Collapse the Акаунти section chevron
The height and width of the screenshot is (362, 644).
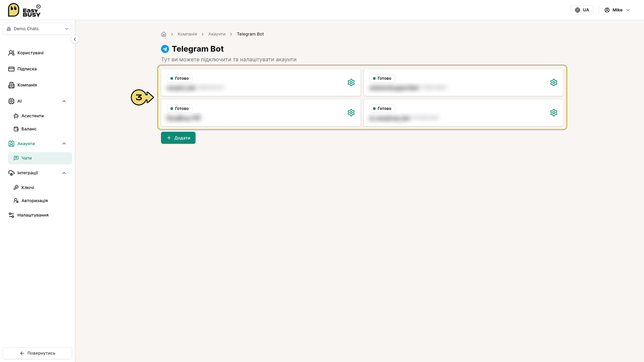click(x=64, y=144)
